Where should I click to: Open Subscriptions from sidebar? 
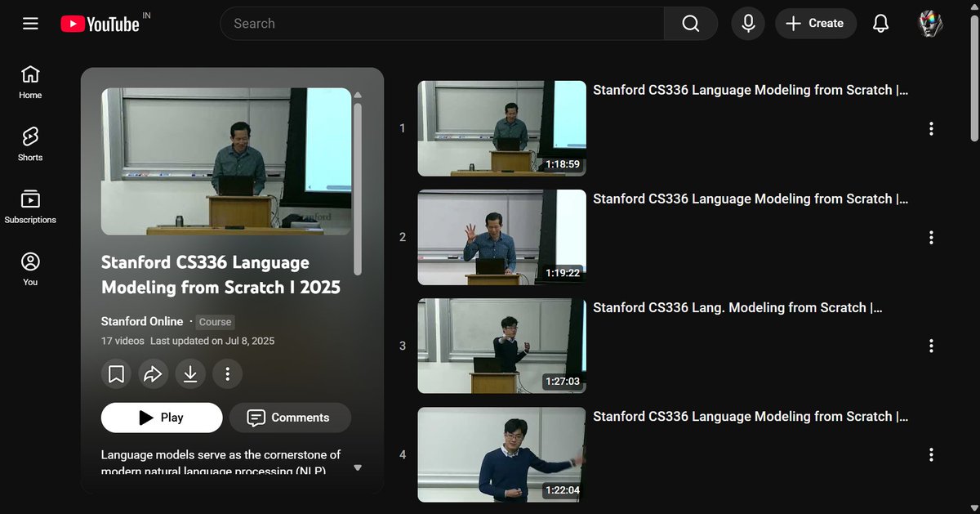pos(30,208)
